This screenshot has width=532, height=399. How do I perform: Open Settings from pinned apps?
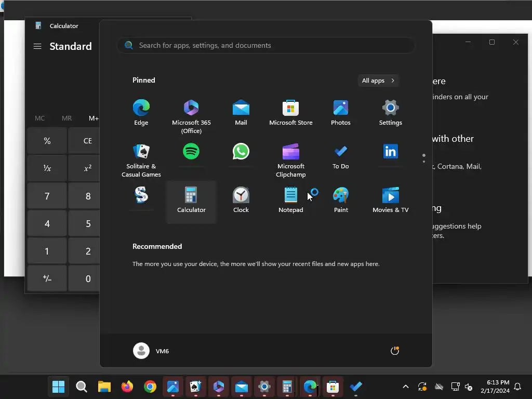391,113
